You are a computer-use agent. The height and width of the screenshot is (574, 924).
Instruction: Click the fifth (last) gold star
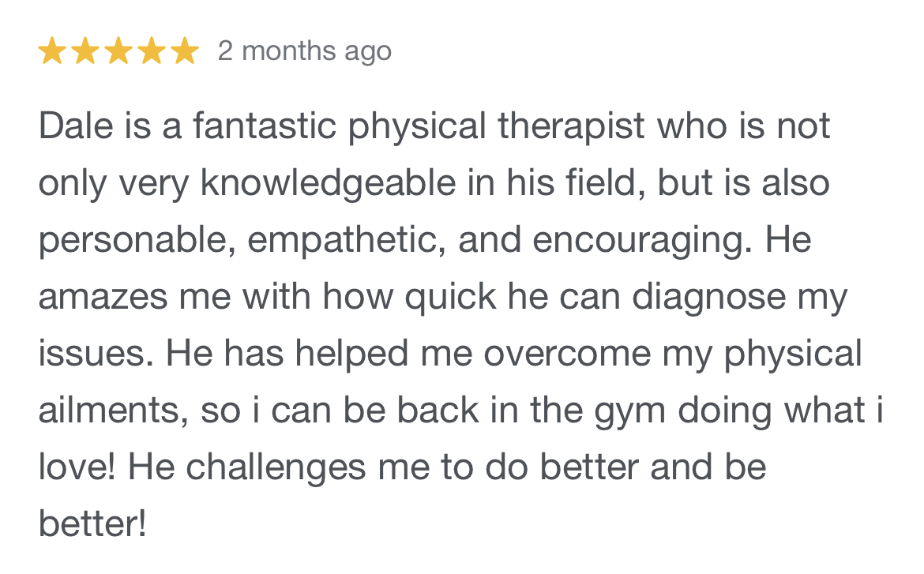[184, 52]
